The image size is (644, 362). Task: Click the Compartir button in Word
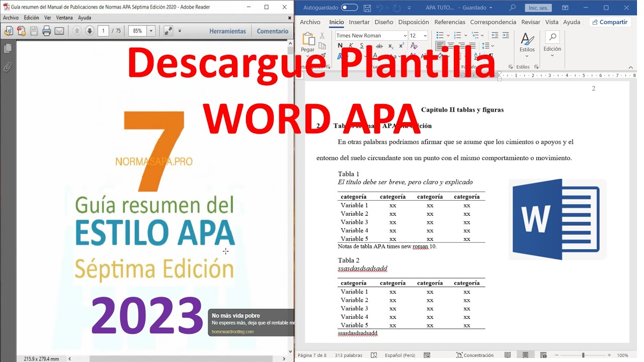pos(610,22)
